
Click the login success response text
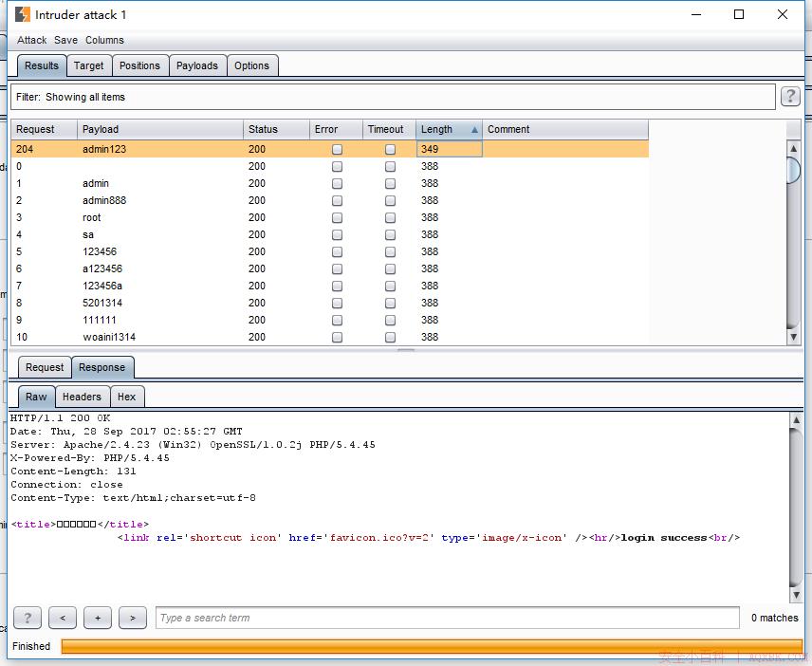664,538
